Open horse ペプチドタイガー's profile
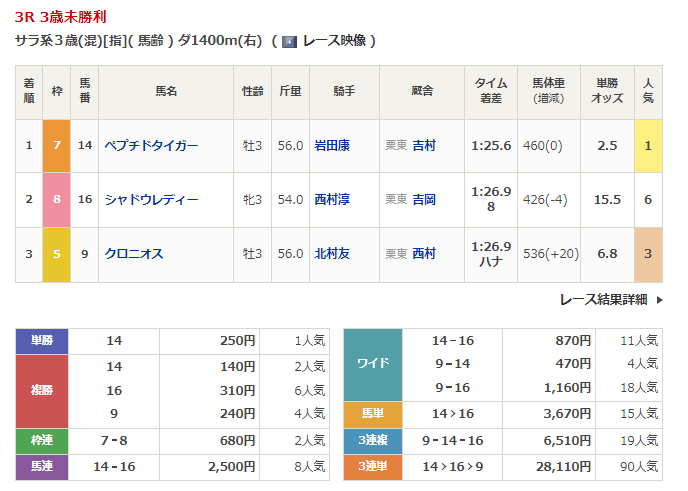The height and width of the screenshot is (491, 688). pos(151,145)
